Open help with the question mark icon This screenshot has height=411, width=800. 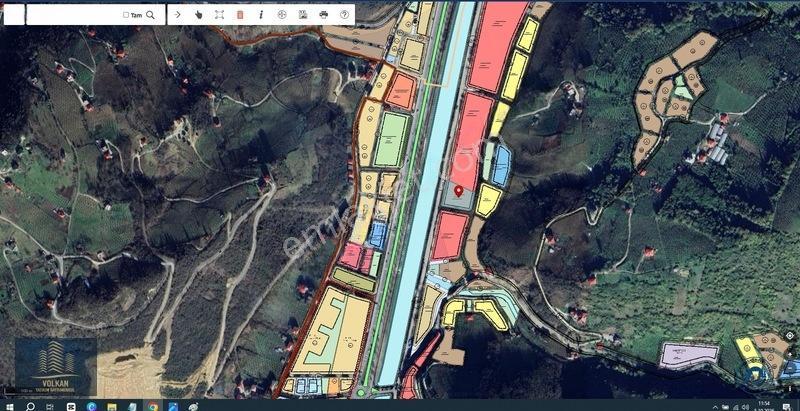[344, 14]
